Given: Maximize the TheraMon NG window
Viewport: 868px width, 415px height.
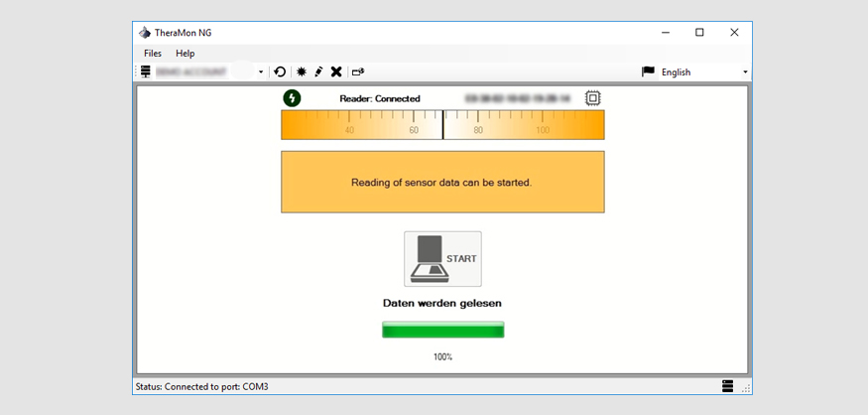Looking at the screenshot, I should pos(699,33).
